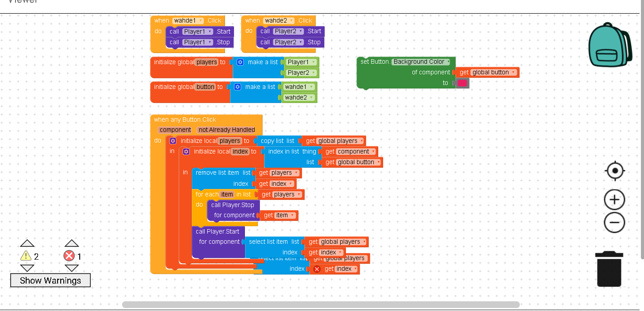Open mutator gear on global players list
The width and height of the screenshot is (644, 311).
pos(240,62)
